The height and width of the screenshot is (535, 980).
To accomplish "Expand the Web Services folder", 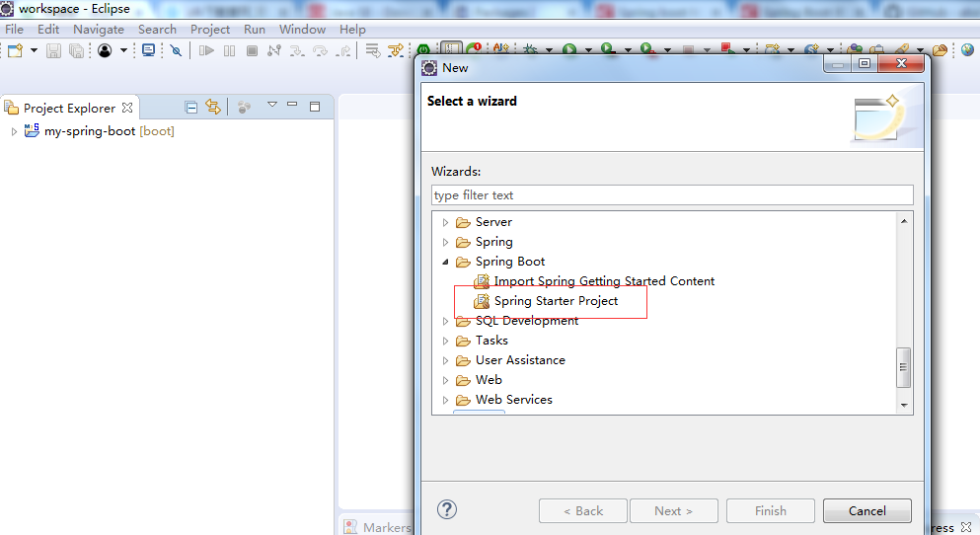I will coord(445,400).
